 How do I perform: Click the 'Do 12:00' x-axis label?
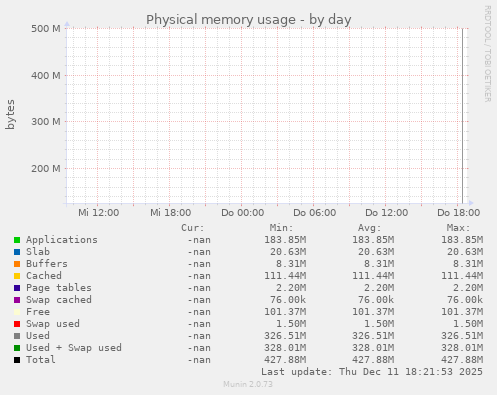tap(387, 213)
